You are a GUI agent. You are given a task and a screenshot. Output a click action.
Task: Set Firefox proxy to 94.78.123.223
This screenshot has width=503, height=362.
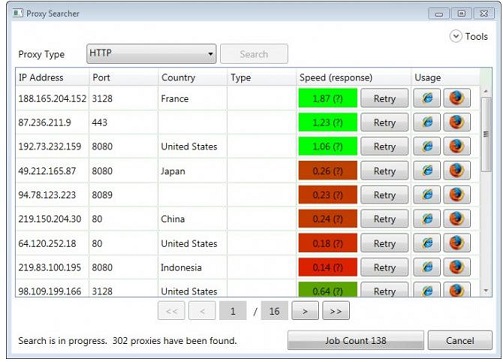pos(457,195)
